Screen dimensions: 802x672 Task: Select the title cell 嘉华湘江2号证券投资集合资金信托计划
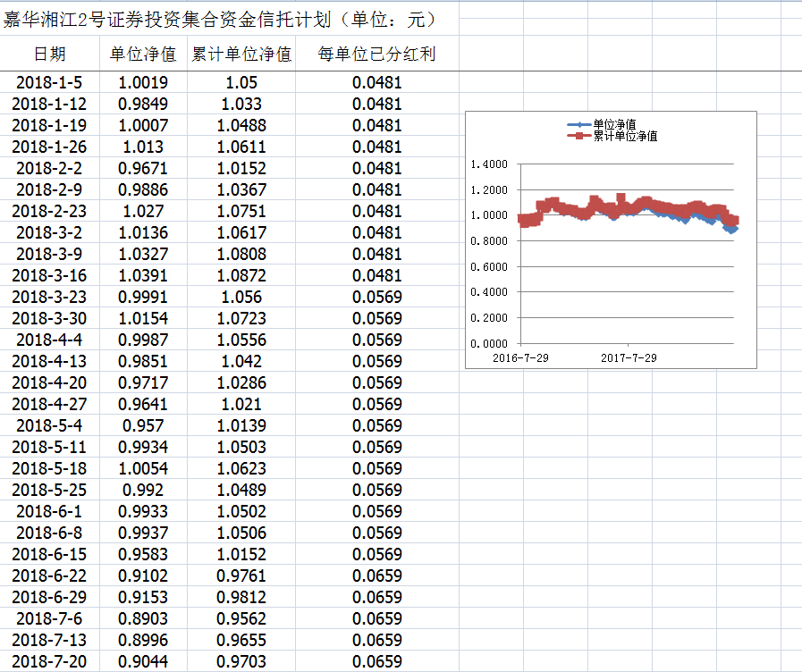click(x=218, y=20)
